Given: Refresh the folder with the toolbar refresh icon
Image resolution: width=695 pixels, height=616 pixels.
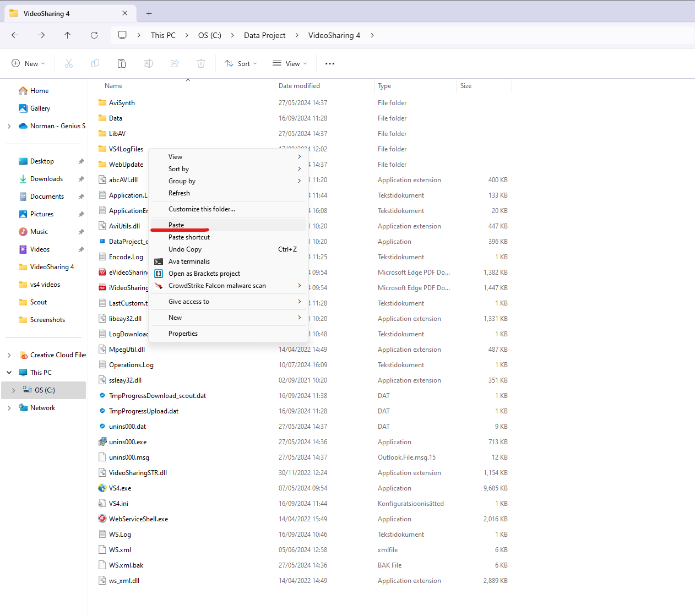Looking at the screenshot, I should click(94, 35).
